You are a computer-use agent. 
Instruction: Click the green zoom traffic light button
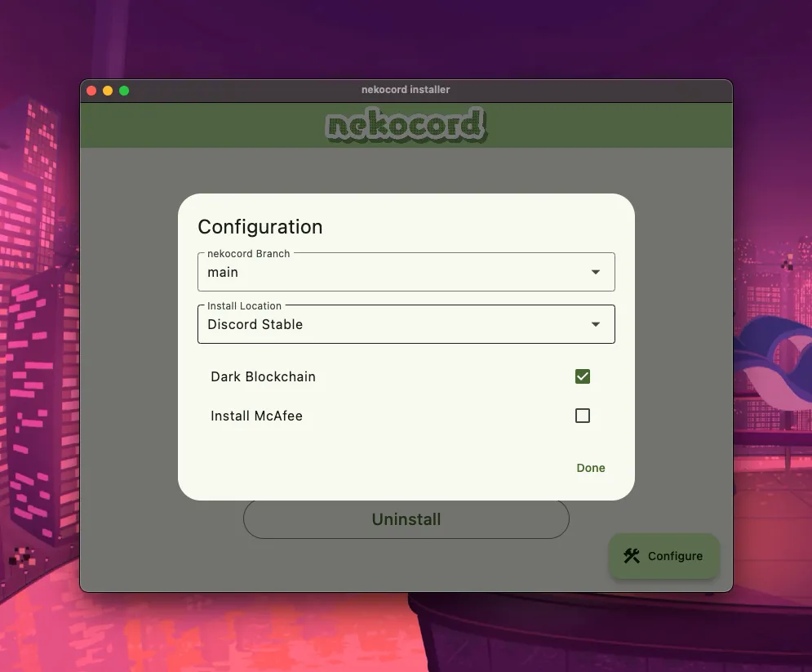point(124,91)
